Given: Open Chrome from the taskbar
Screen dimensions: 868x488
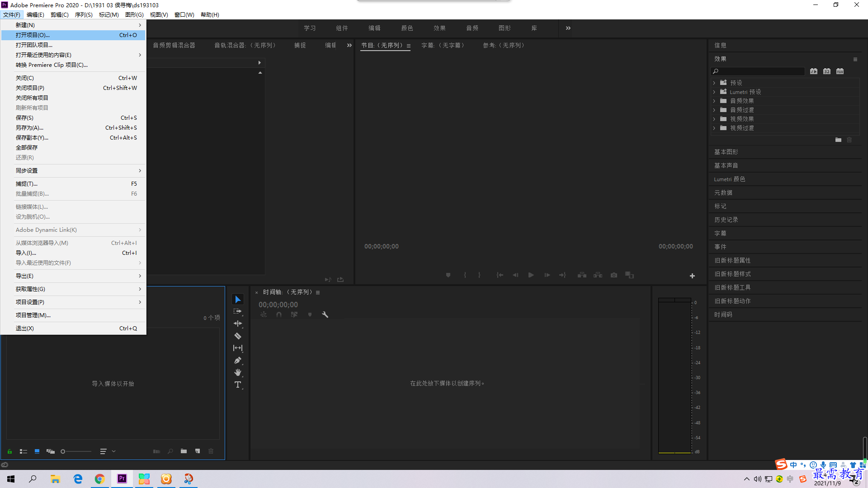Looking at the screenshot, I should pos(99,479).
